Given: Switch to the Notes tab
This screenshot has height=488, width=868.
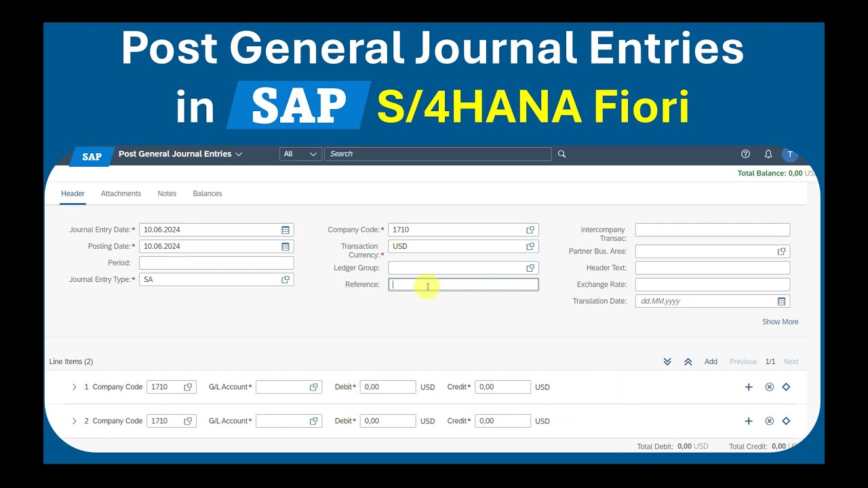Looking at the screenshot, I should pyautogui.click(x=167, y=194).
